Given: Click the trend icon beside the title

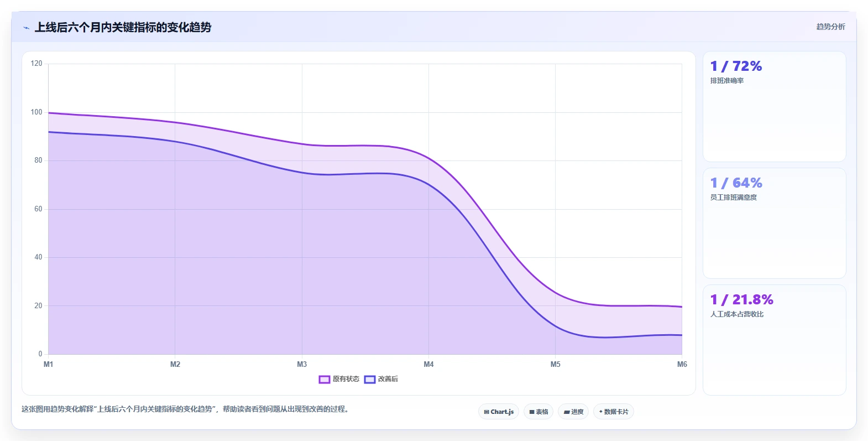Looking at the screenshot, I should (x=26, y=28).
